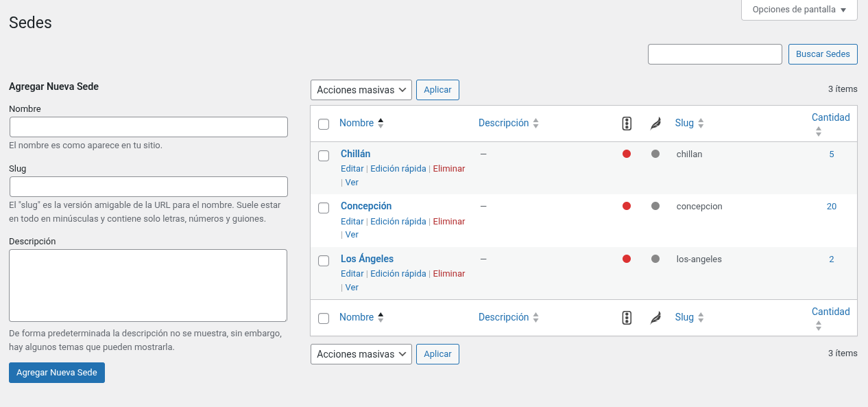Expand Opciones de pantalla panel
Image resolution: width=868 pixels, height=407 pixels.
coord(799,10)
